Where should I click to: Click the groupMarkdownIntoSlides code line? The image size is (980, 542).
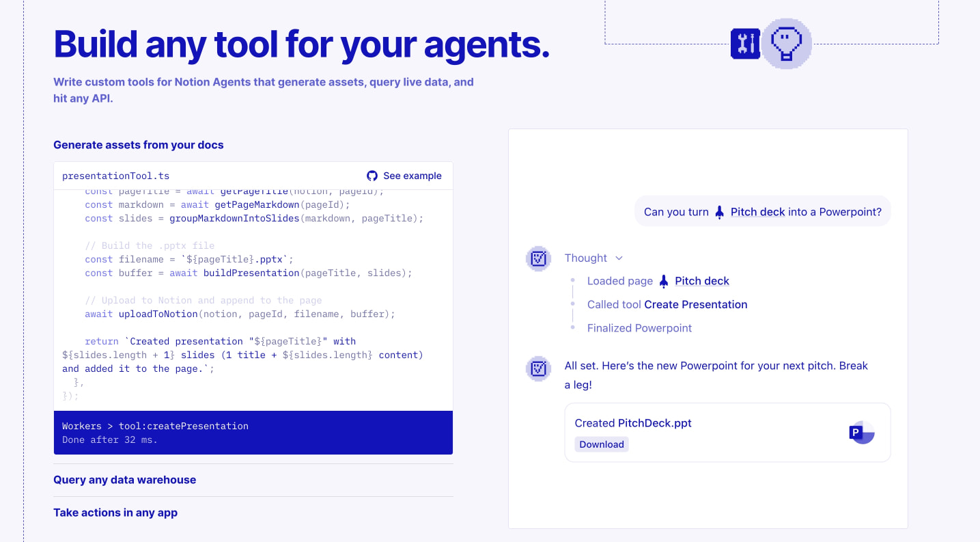coord(254,218)
